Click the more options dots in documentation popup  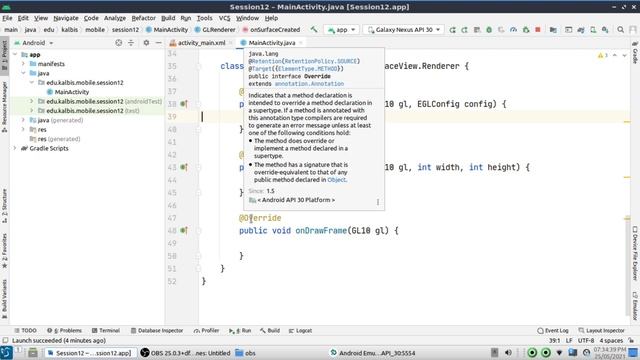(378, 202)
